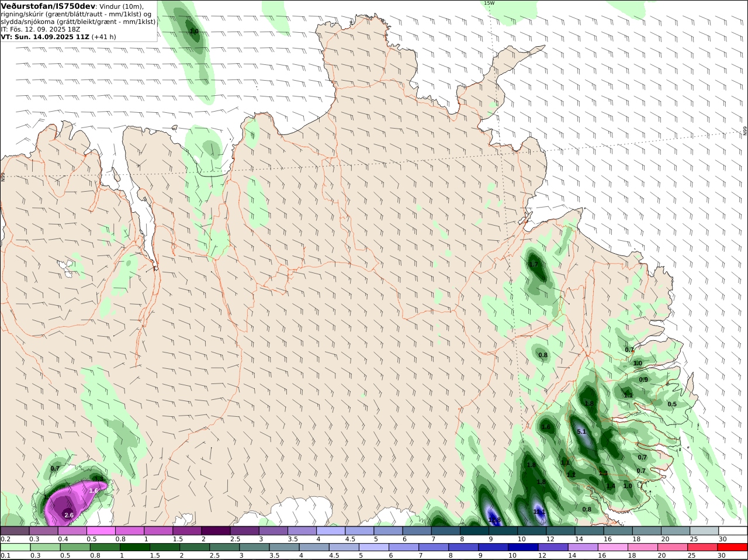Image resolution: width=748 pixels, height=560 pixels.
Task: Click the white swatch labeled 30 in the upper legend
Action: pos(733,530)
